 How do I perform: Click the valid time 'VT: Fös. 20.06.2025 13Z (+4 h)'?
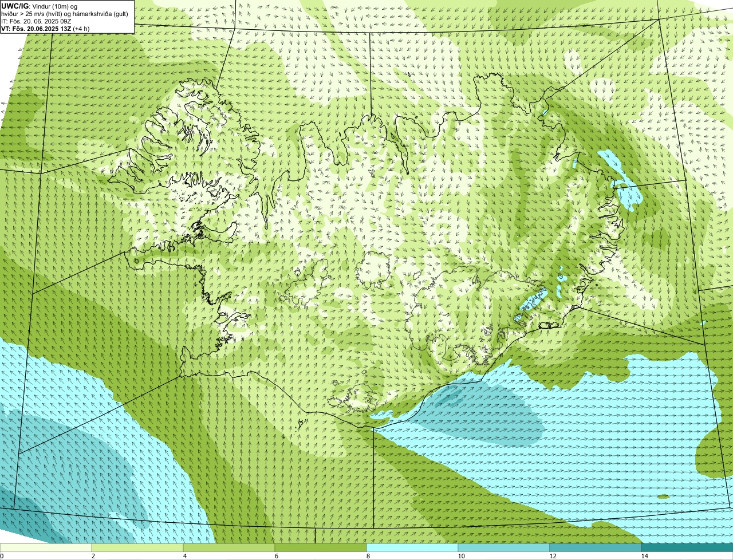45,28
